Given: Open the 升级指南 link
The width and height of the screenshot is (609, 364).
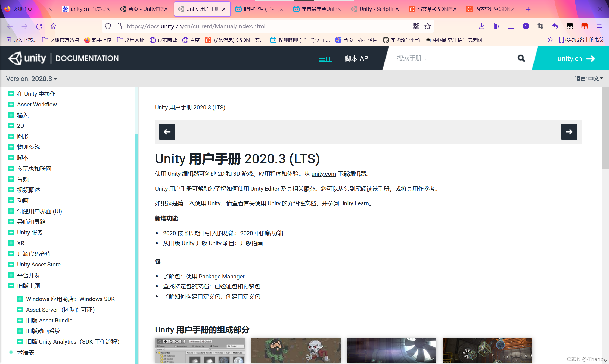Looking at the screenshot, I should point(251,243).
